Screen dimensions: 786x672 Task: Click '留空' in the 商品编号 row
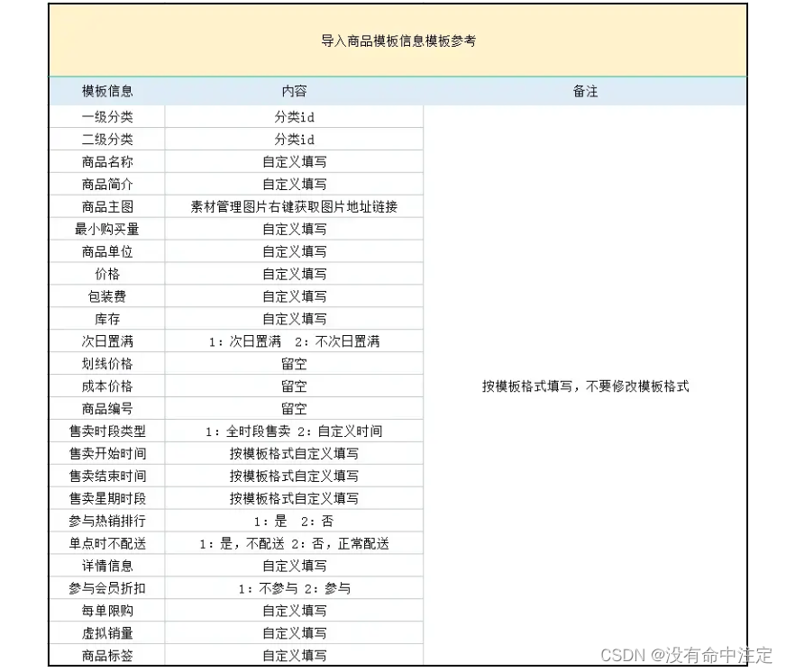pyautogui.click(x=294, y=409)
